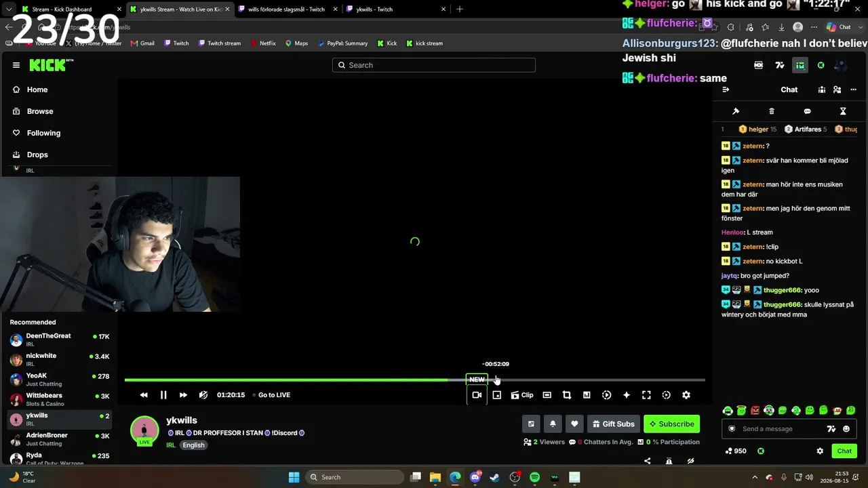Enter fullscreen video mode
The height and width of the screenshot is (488, 868).
click(x=646, y=395)
